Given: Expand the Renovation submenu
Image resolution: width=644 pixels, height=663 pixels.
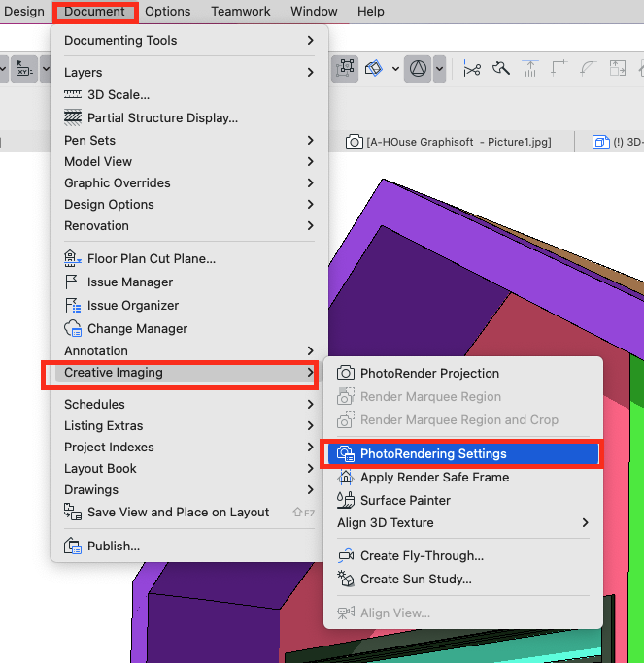Looking at the screenshot, I should point(189,226).
